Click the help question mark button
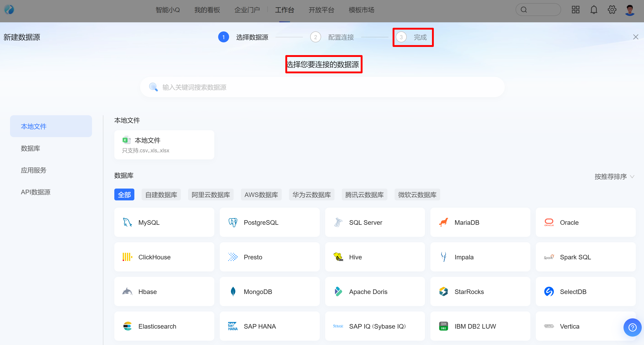 point(632,327)
